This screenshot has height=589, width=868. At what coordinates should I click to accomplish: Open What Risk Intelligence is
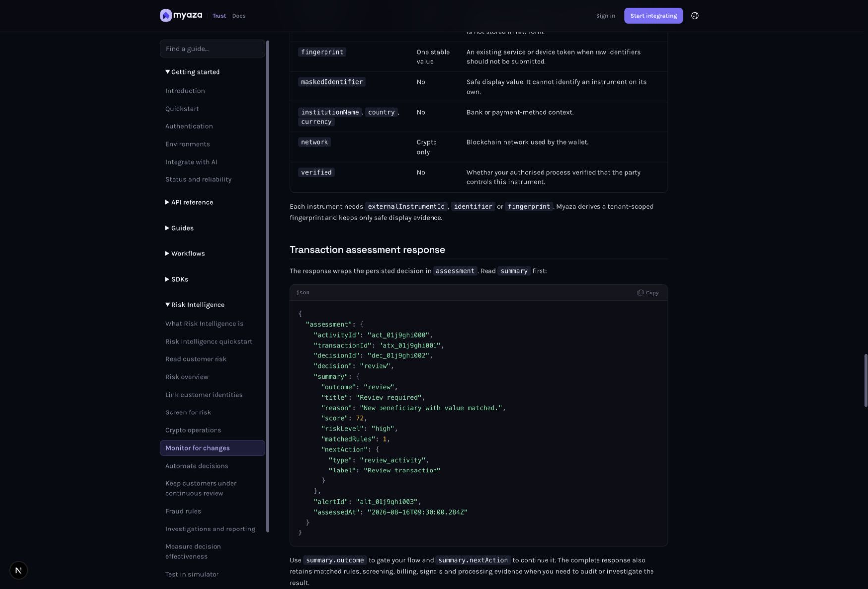click(x=204, y=324)
